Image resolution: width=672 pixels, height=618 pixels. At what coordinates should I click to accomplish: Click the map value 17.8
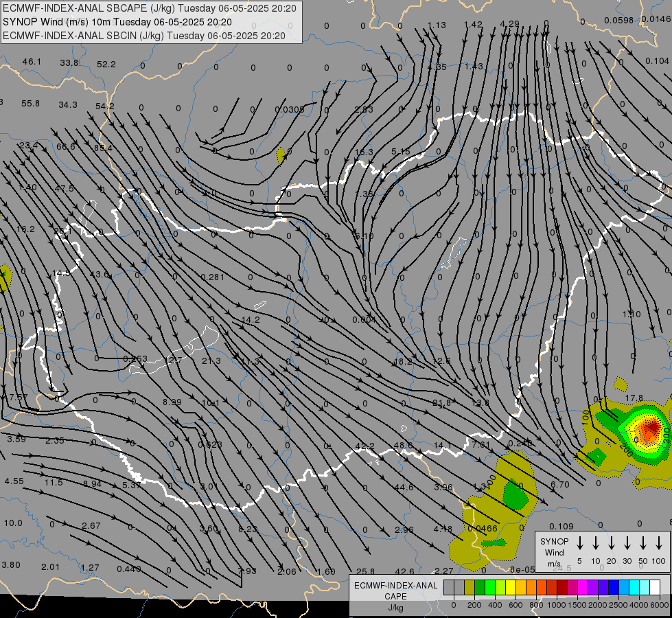click(634, 398)
